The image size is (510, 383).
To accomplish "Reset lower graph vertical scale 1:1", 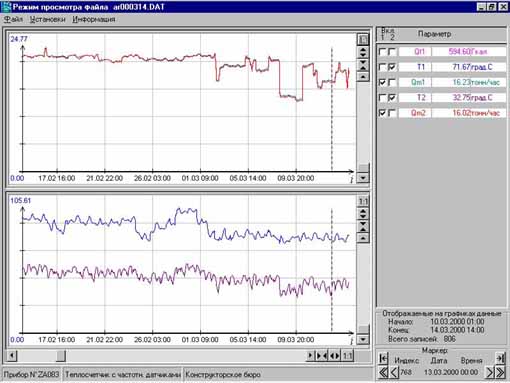I will point(363,201).
